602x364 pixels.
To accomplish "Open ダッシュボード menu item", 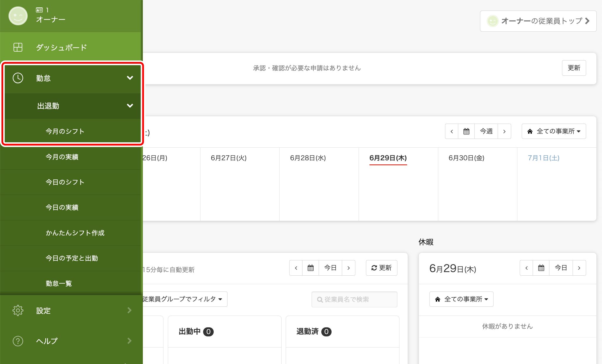I will 71,47.
